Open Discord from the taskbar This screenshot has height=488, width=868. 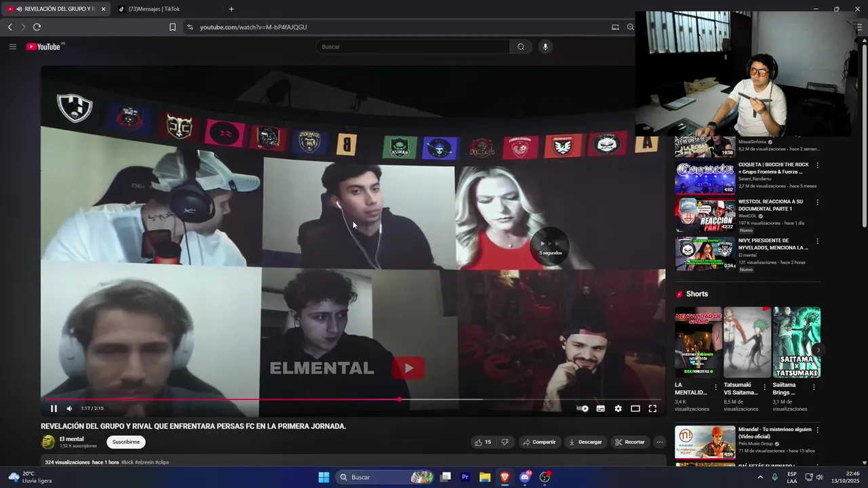pyautogui.click(x=525, y=477)
